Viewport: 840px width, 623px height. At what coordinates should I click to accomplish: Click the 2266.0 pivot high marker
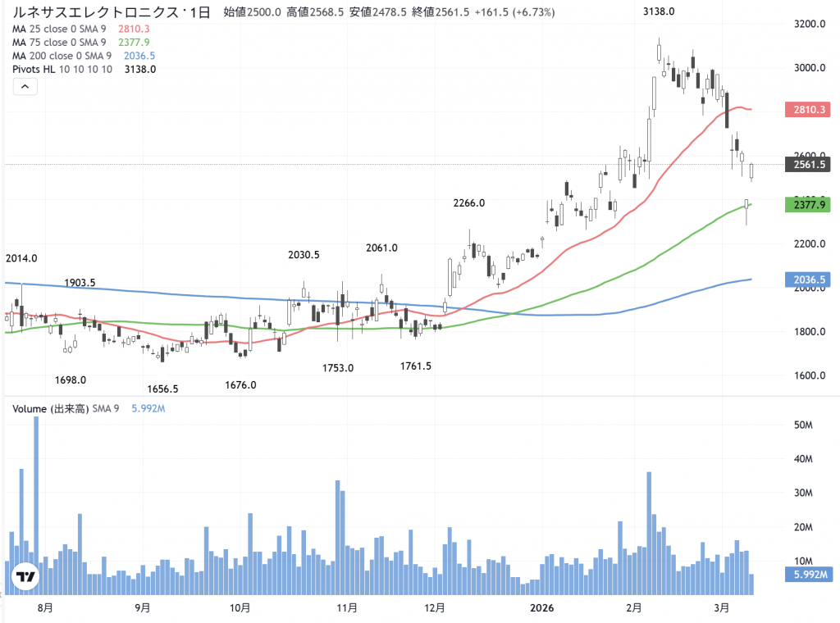469,203
